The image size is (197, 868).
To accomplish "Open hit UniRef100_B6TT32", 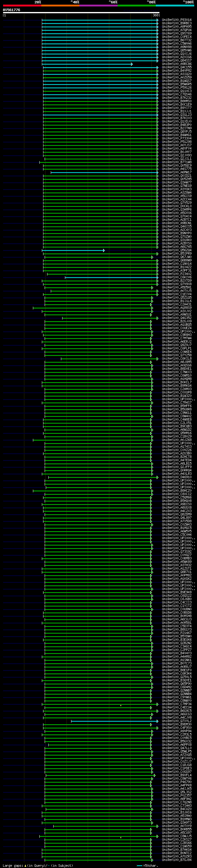I will (177, 40).
